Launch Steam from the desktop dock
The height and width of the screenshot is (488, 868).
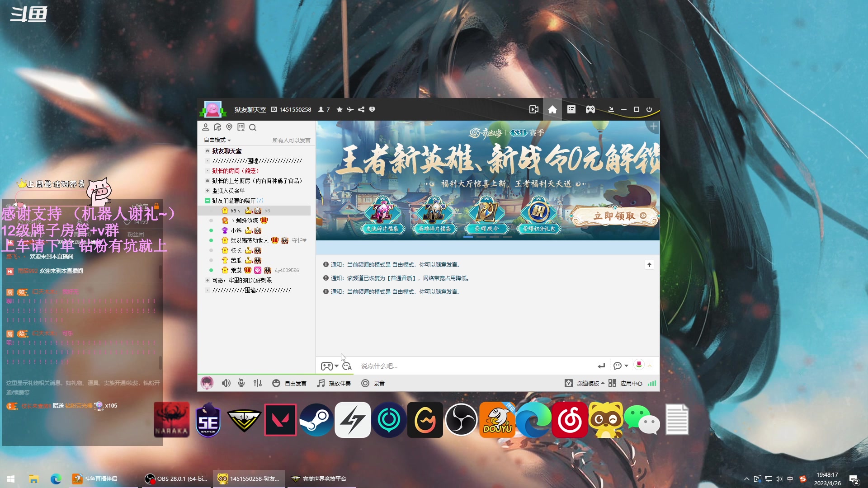(316, 420)
